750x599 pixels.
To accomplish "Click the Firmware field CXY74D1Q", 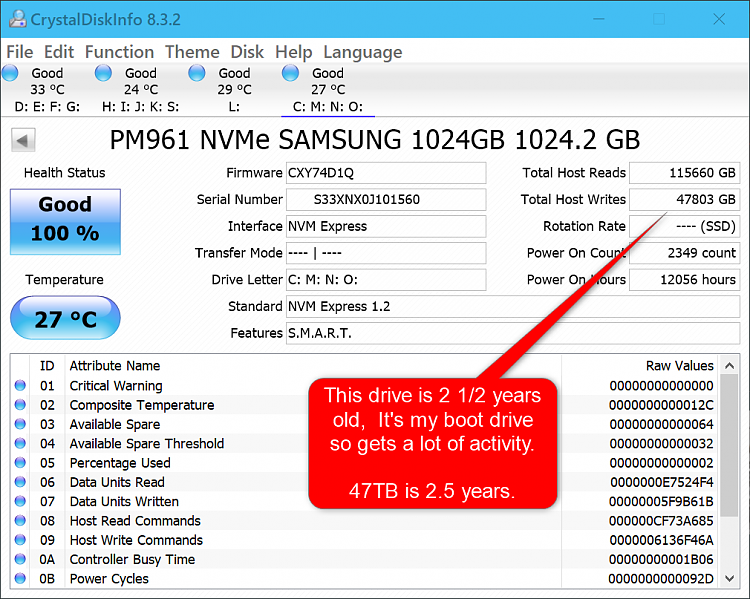I will 386,173.
